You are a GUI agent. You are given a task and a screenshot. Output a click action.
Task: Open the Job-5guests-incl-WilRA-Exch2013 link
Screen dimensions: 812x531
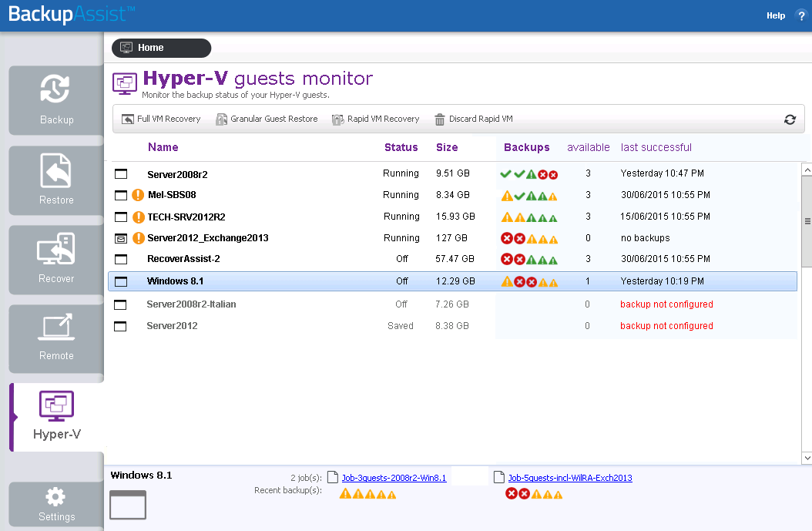point(570,478)
